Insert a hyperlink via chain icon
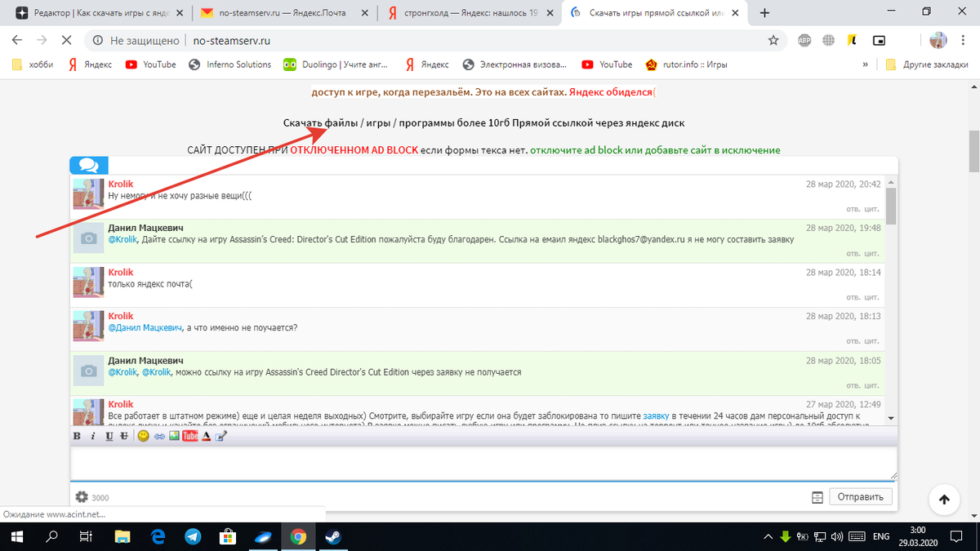This screenshot has width=980, height=551. (159, 437)
